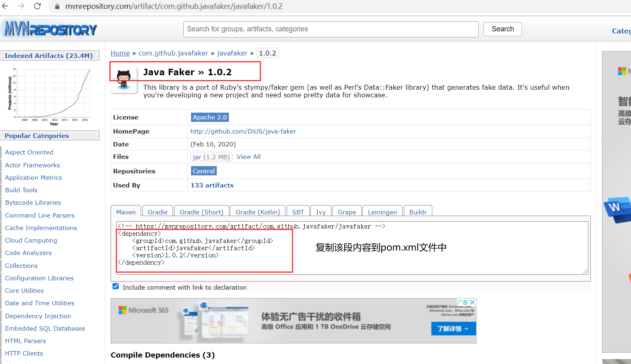Open com.github.javafaker breadcrumb link

(x=173, y=53)
